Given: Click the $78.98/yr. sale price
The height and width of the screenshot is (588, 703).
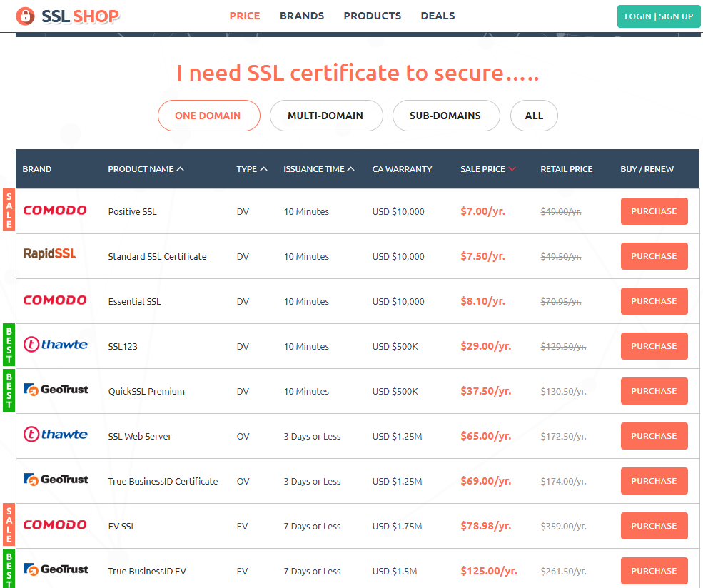Looking at the screenshot, I should (x=486, y=526).
